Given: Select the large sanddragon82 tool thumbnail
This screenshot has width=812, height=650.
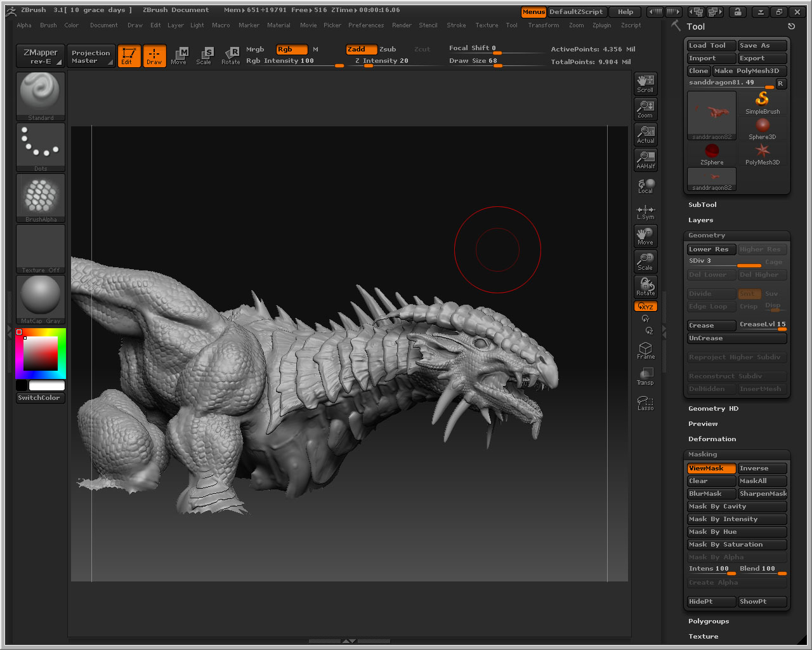Looking at the screenshot, I should point(712,115).
